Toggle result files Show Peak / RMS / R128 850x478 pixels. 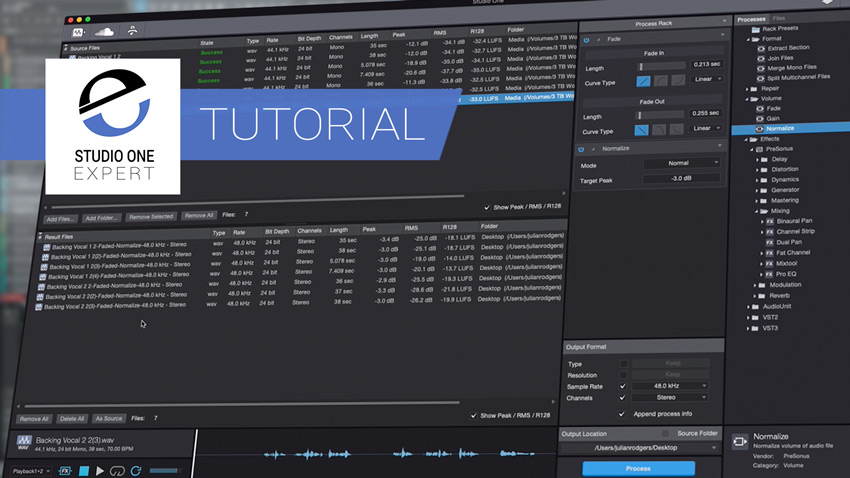pos(474,416)
